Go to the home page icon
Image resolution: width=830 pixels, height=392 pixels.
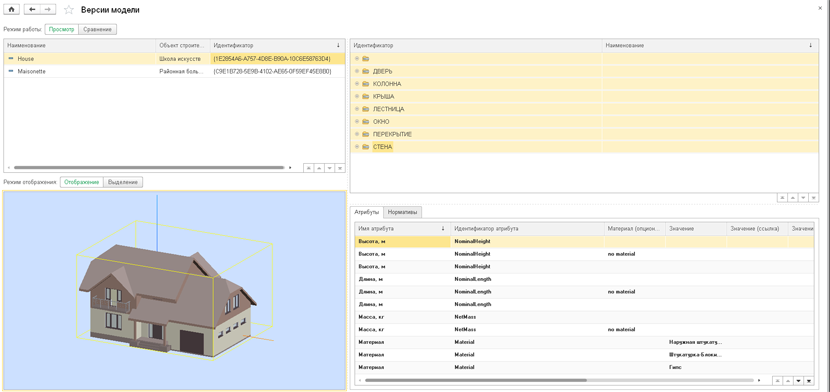point(12,10)
